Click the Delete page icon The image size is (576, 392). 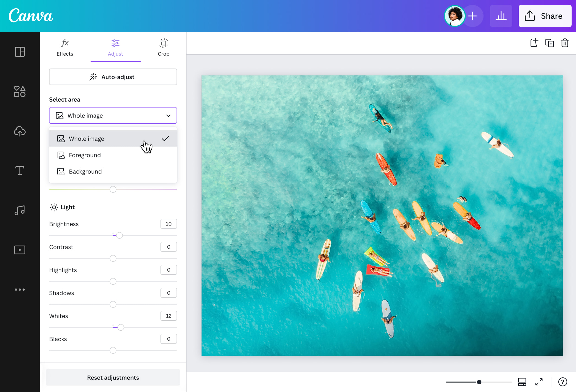(565, 43)
